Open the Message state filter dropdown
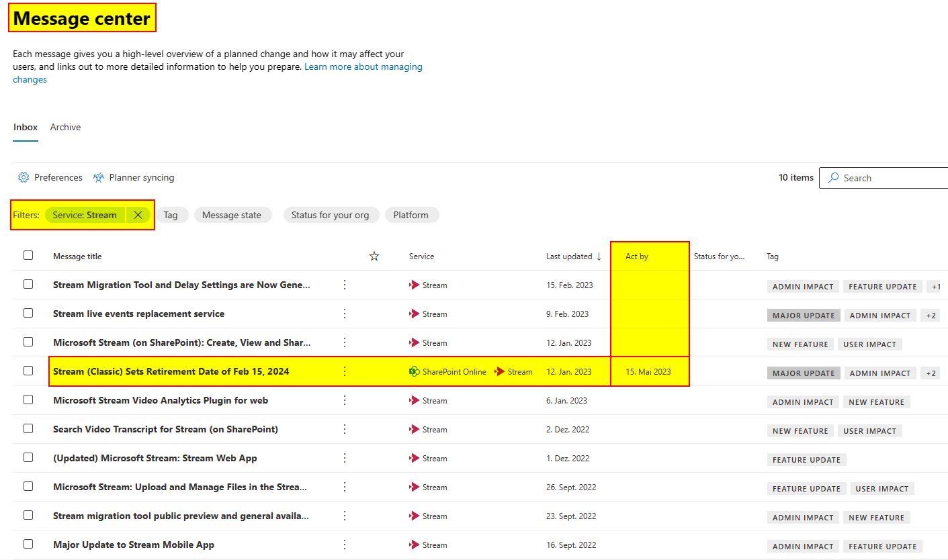948x560 pixels. tap(232, 215)
